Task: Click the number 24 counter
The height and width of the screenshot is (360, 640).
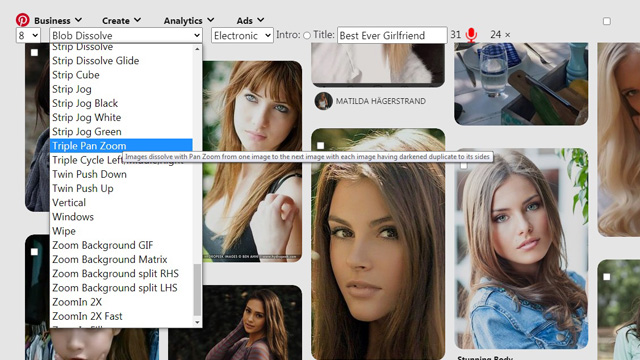Action: tap(496, 35)
